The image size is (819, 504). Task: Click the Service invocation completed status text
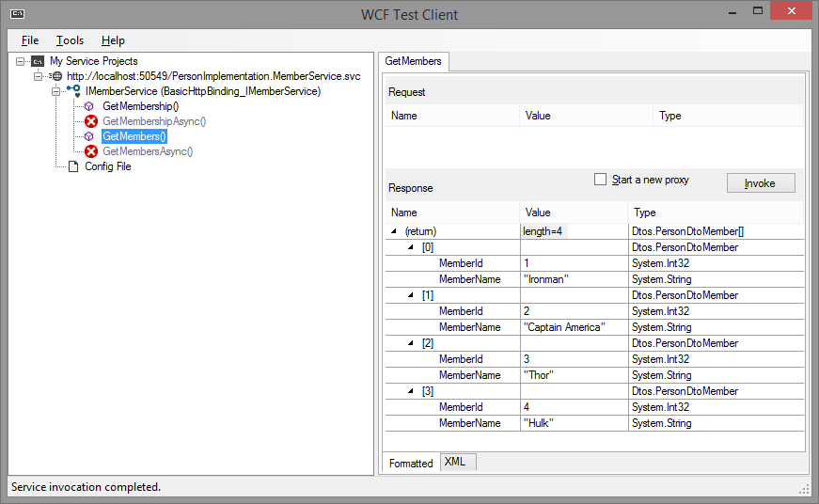(87, 487)
